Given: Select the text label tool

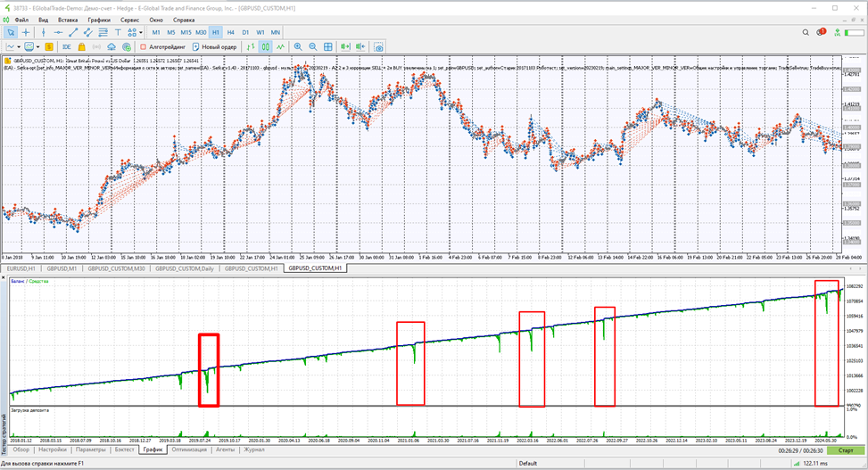Looking at the screenshot, I should [118, 33].
